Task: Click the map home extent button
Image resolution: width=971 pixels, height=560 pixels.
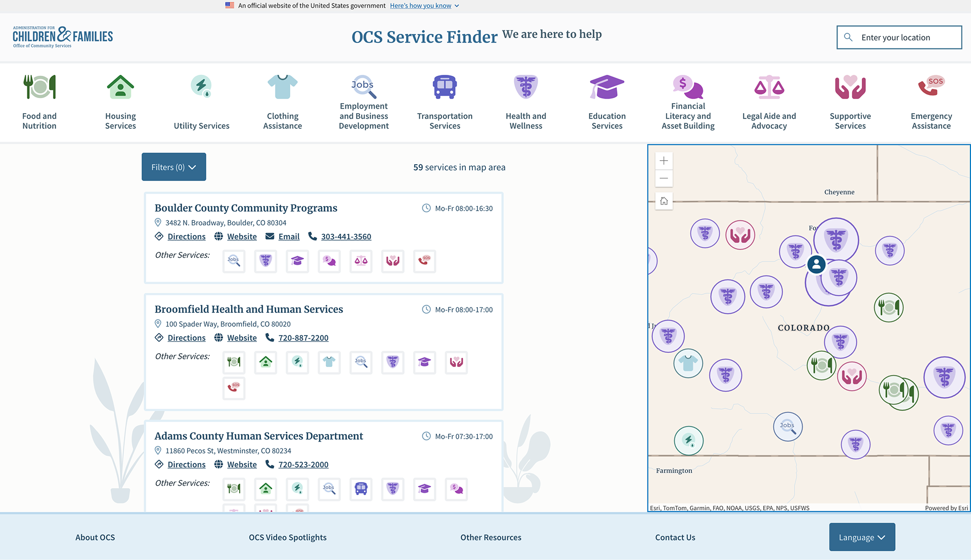Action: click(x=664, y=201)
